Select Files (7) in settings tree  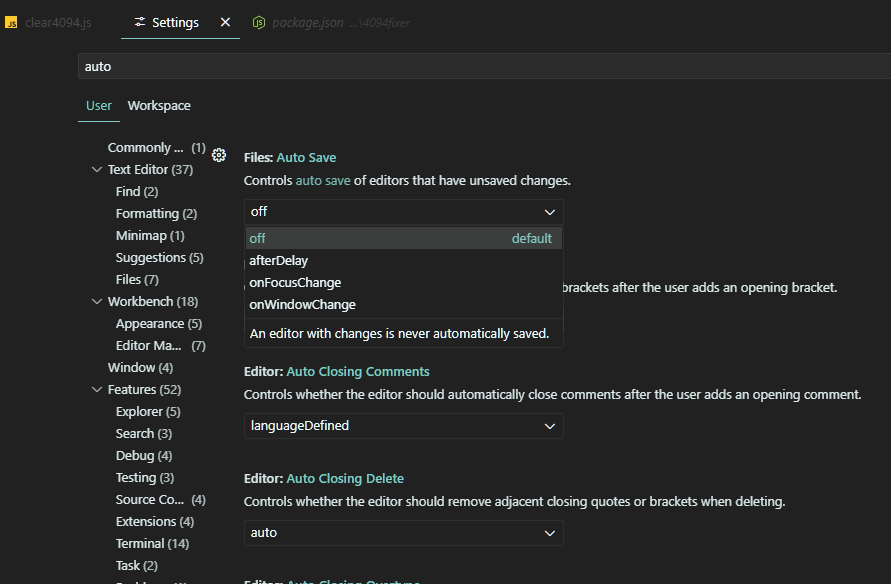(x=137, y=280)
